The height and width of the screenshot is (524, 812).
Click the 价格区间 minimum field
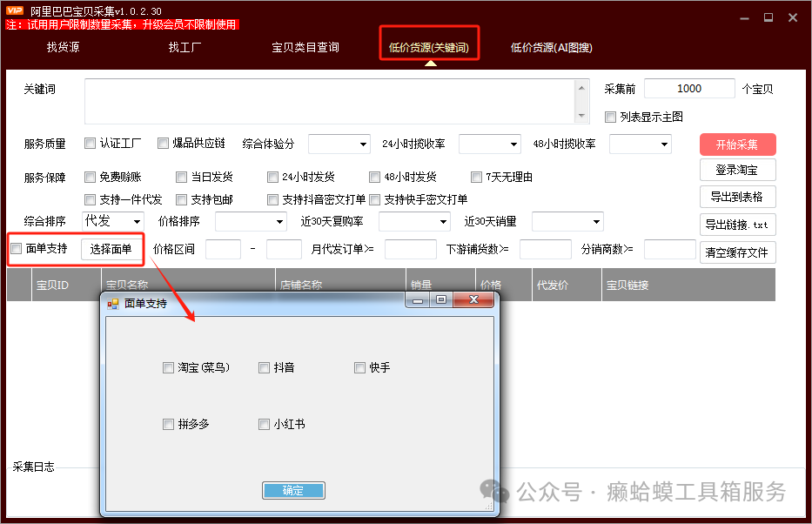pos(223,249)
